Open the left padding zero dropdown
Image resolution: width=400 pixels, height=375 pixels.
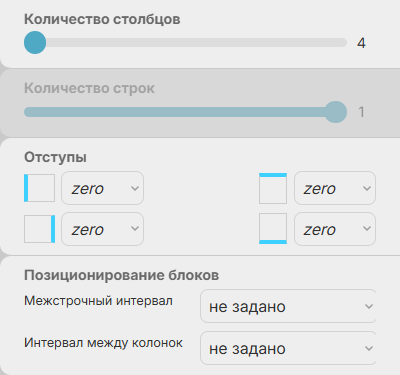click(103, 188)
